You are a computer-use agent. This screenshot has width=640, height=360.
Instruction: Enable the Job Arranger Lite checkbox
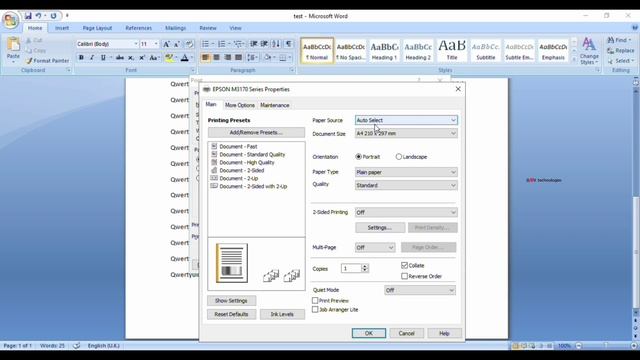pyautogui.click(x=315, y=310)
